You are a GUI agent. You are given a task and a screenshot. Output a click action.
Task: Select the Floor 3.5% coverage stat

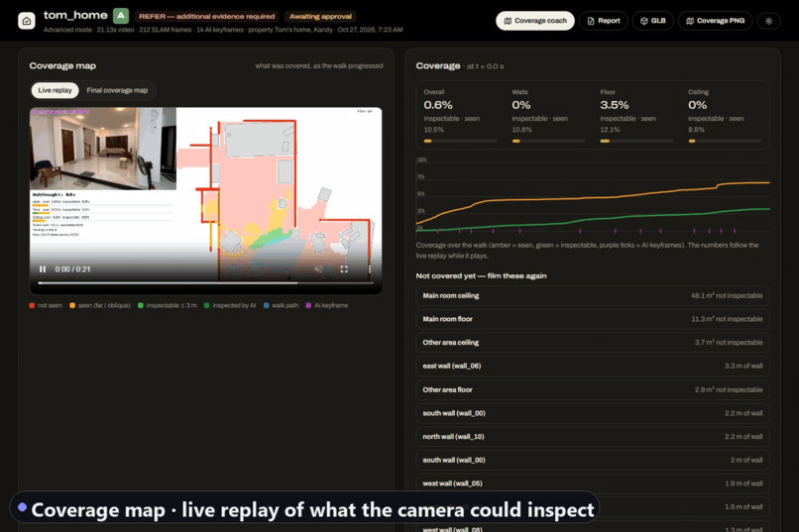click(x=636, y=116)
